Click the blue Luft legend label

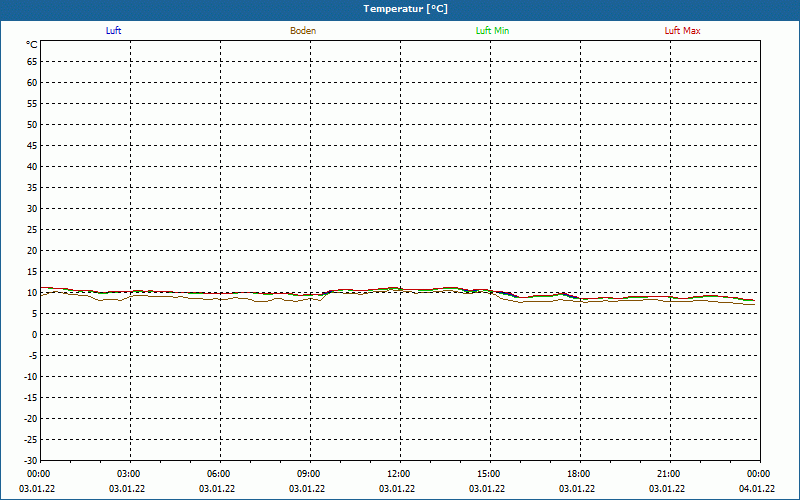pos(113,31)
